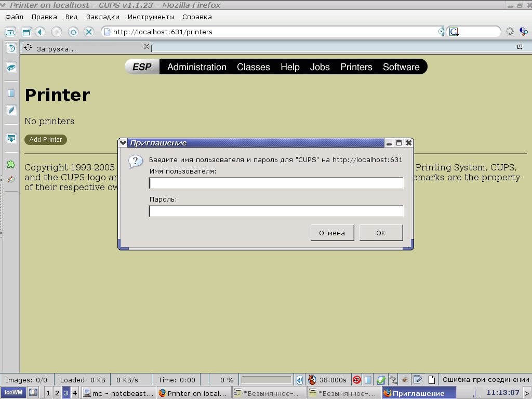Click the fox timer icon showing 38.000s

tap(312, 380)
